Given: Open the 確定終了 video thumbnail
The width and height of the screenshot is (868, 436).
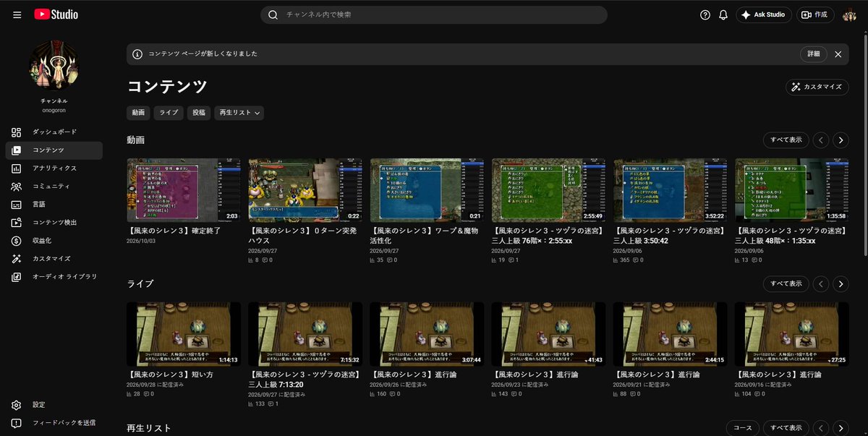Looking at the screenshot, I should coord(184,190).
